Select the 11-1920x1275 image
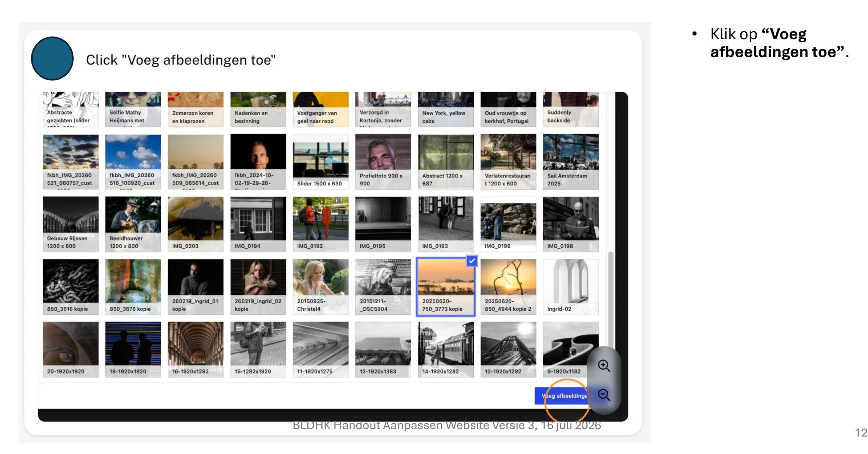 point(321,350)
